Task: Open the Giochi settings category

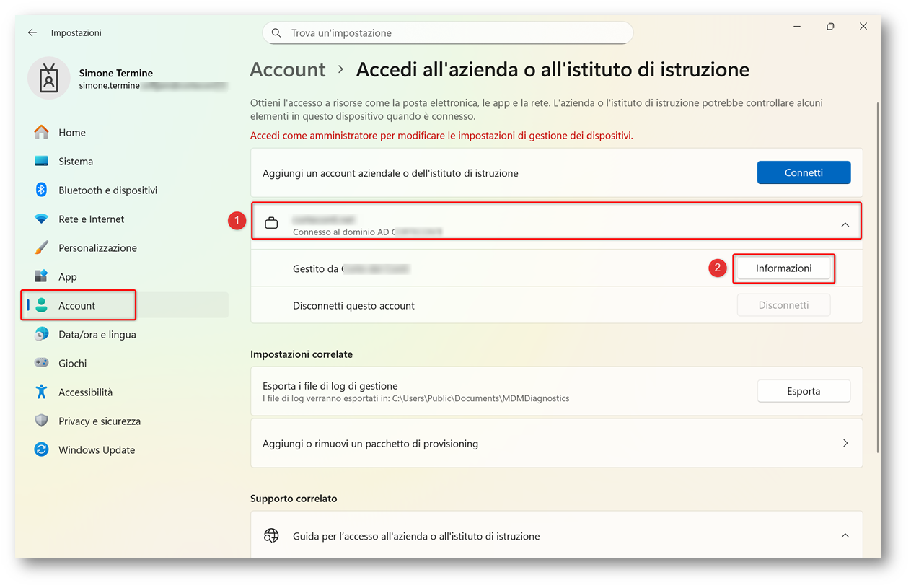Action: tap(72, 363)
